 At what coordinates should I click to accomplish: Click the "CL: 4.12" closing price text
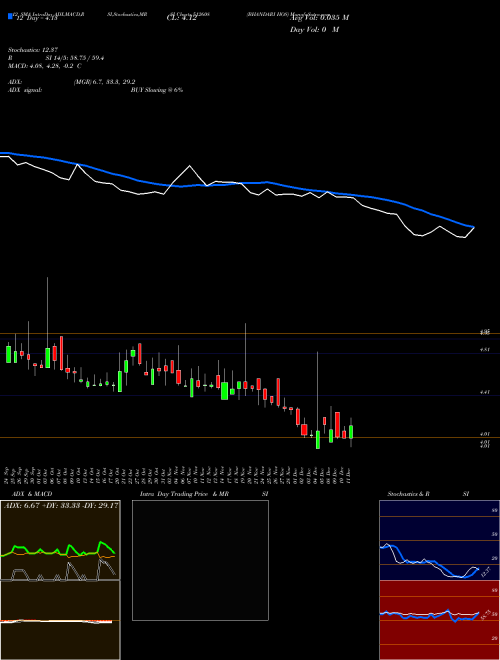pyautogui.click(x=181, y=18)
